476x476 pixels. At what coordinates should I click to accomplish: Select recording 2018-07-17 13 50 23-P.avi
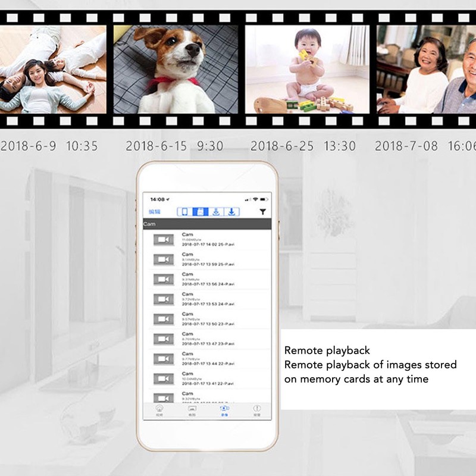[208, 324]
